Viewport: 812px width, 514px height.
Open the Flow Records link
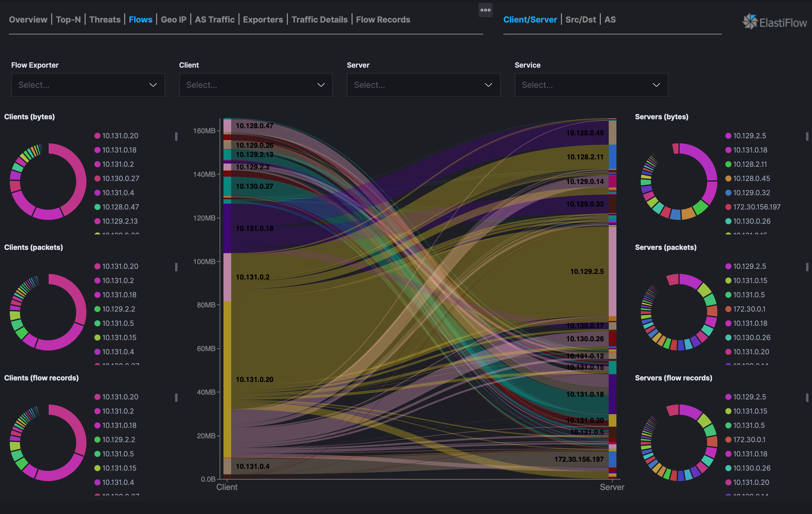[x=383, y=20]
